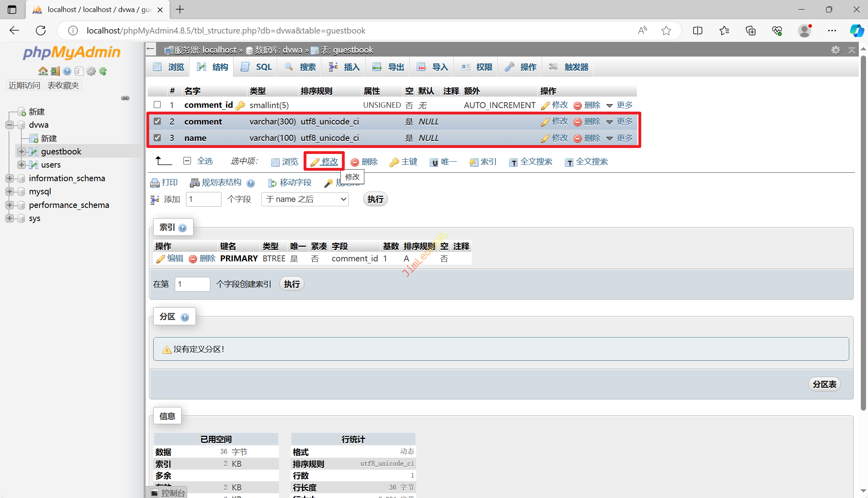Check the comment_id column checkbox
This screenshot has height=498, width=868.
point(157,105)
